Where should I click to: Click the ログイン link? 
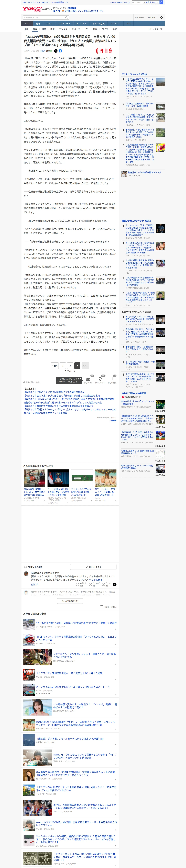(x=57, y=11)
